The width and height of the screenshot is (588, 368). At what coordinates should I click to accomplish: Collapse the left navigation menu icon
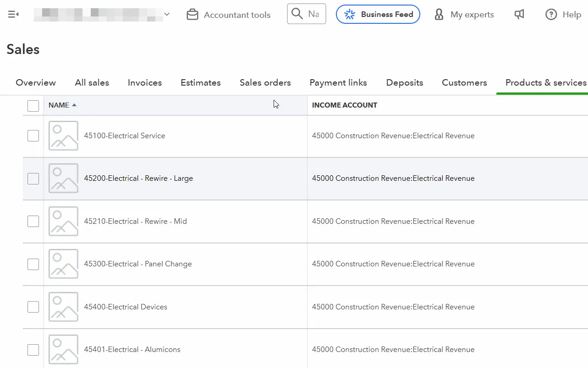(x=13, y=15)
